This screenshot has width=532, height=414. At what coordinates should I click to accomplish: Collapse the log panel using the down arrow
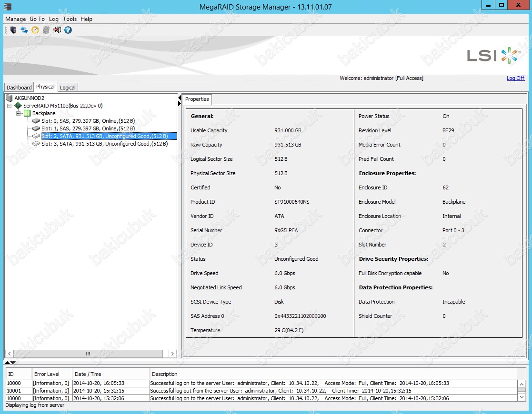coord(13,363)
